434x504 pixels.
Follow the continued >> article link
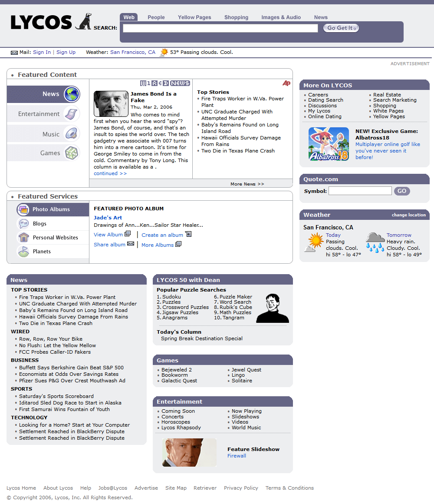pyautogui.click(x=110, y=173)
